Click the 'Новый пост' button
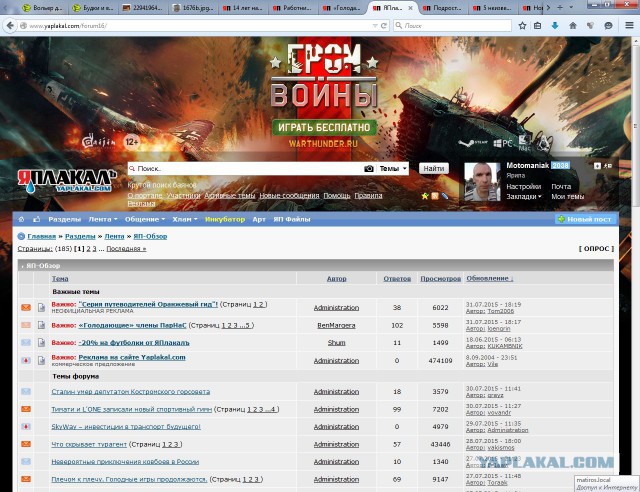The height and width of the screenshot is (492, 640). 585,219
